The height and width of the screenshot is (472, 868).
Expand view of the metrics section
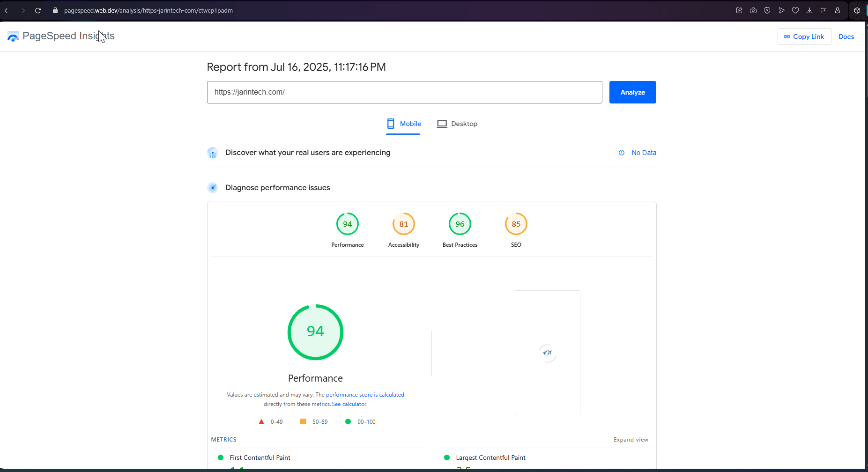pyautogui.click(x=631, y=440)
